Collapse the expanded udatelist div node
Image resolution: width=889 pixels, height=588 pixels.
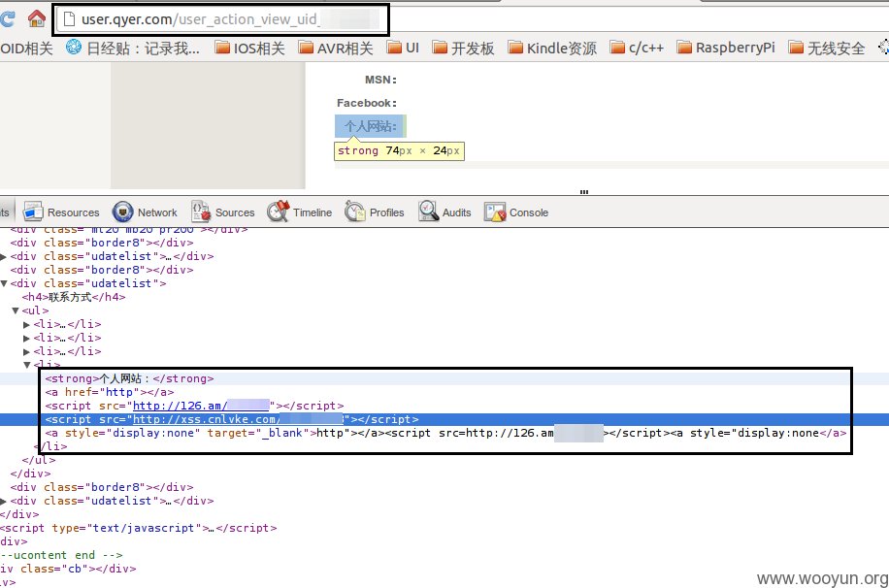pos(4,283)
